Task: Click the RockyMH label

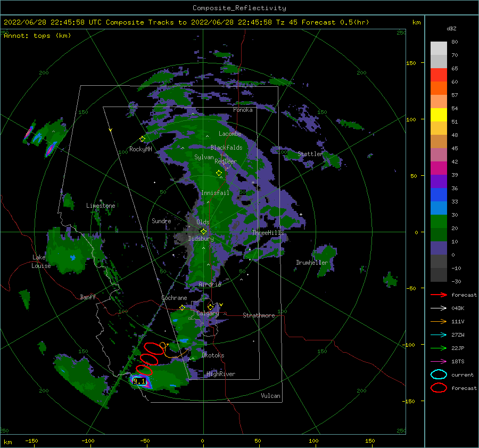Action: [x=141, y=149]
